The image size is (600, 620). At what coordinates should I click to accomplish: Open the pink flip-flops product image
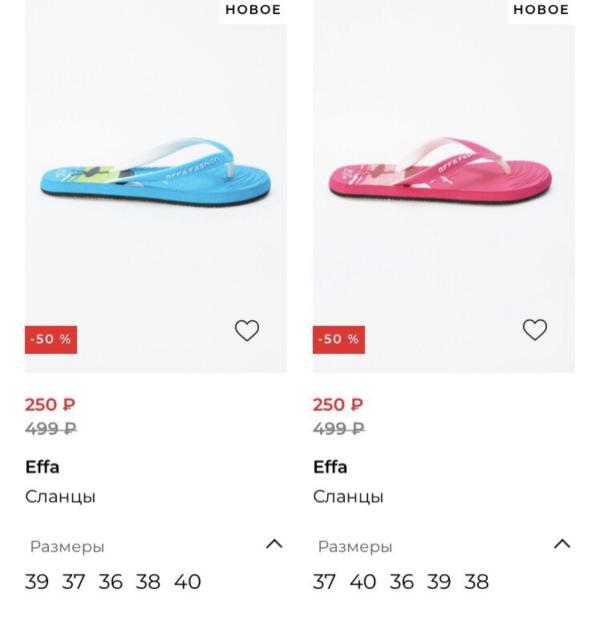coord(444,180)
